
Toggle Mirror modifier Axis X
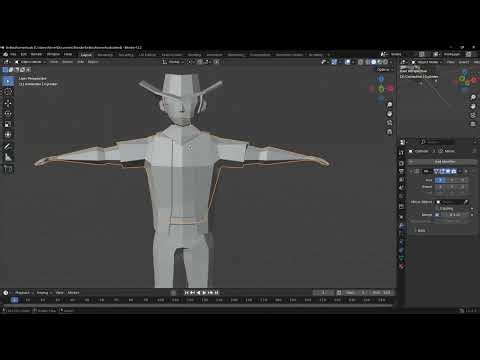point(440,180)
